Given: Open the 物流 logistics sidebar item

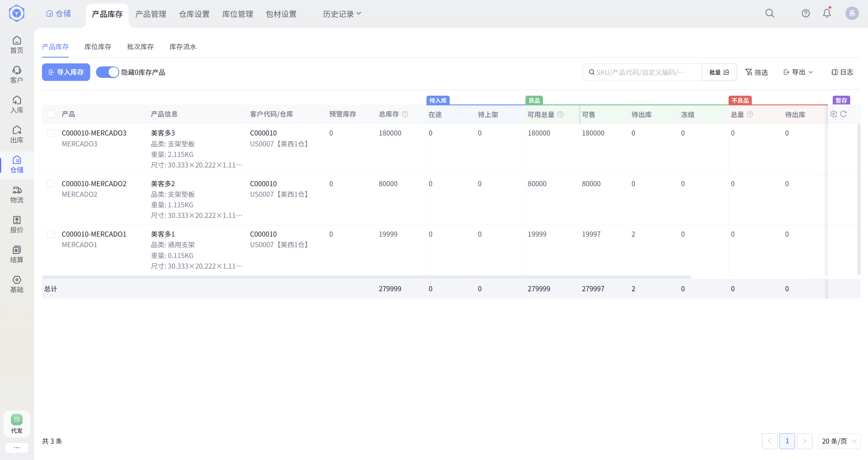Looking at the screenshot, I should click(x=17, y=194).
